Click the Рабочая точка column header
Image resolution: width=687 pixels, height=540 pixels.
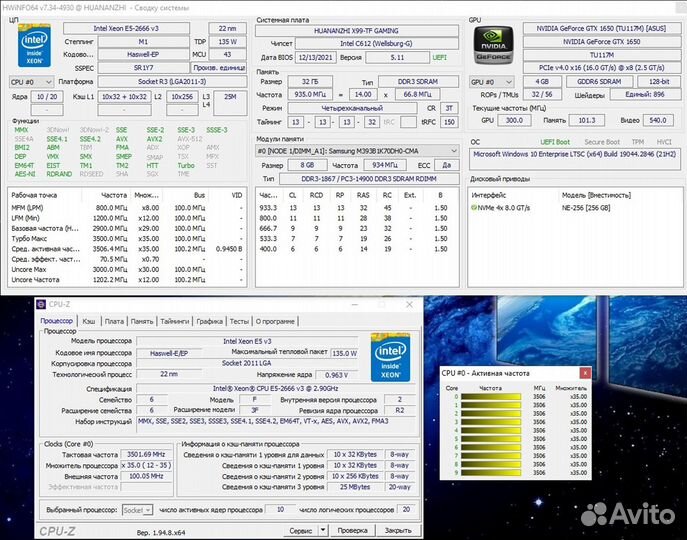pos(34,195)
